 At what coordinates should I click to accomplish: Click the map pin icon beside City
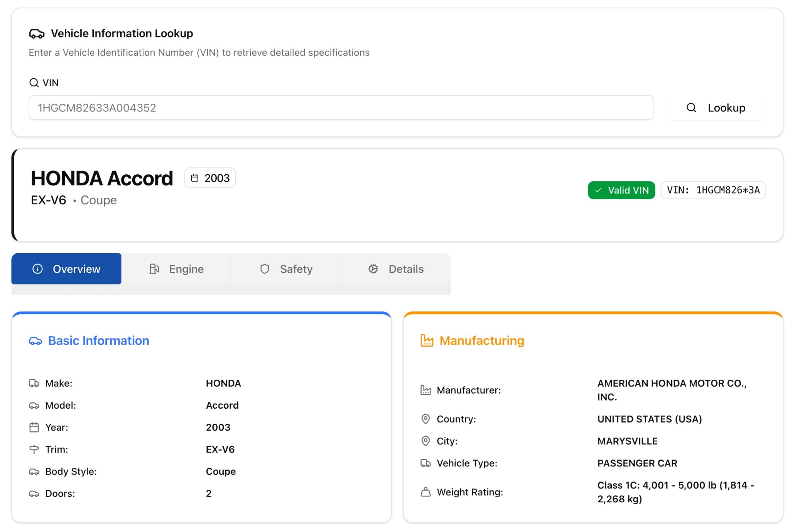tap(425, 441)
